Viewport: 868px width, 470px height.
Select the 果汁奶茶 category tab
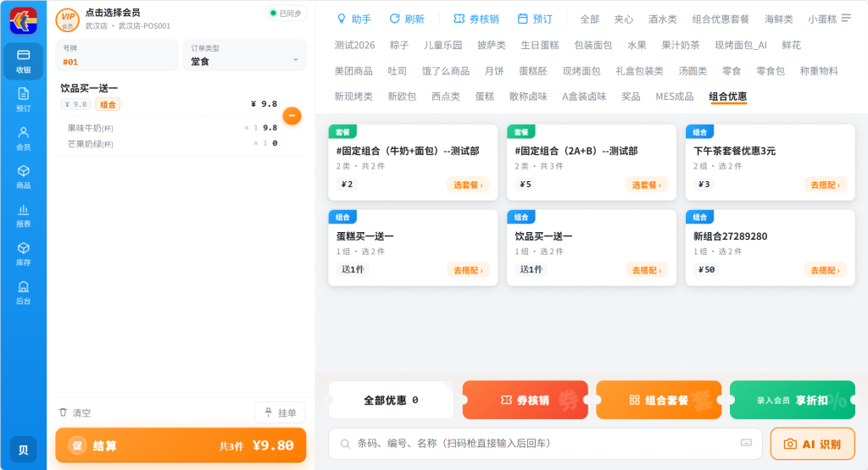(x=681, y=46)
